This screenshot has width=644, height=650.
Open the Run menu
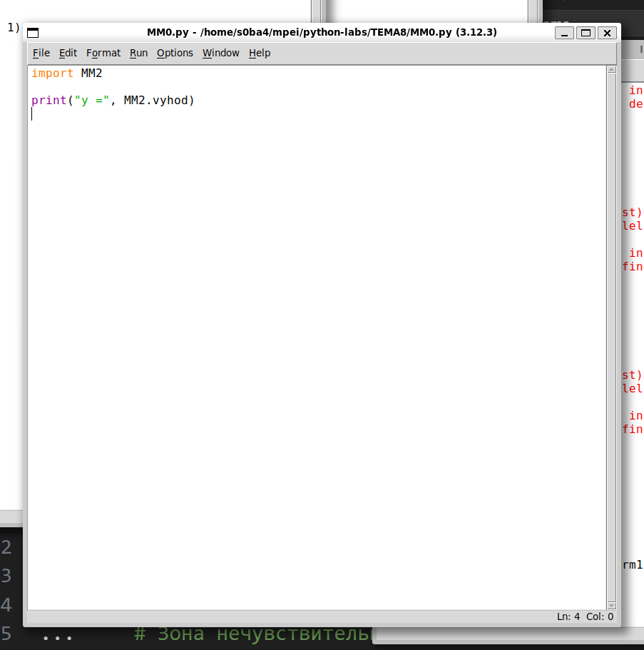click(138, 53)
